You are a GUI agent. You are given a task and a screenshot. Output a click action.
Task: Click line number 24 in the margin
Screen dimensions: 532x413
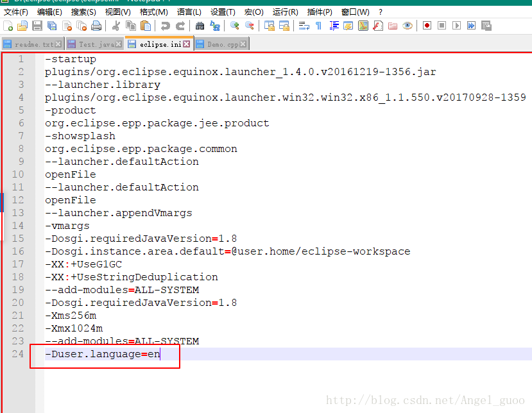click(x=17, y=354)
